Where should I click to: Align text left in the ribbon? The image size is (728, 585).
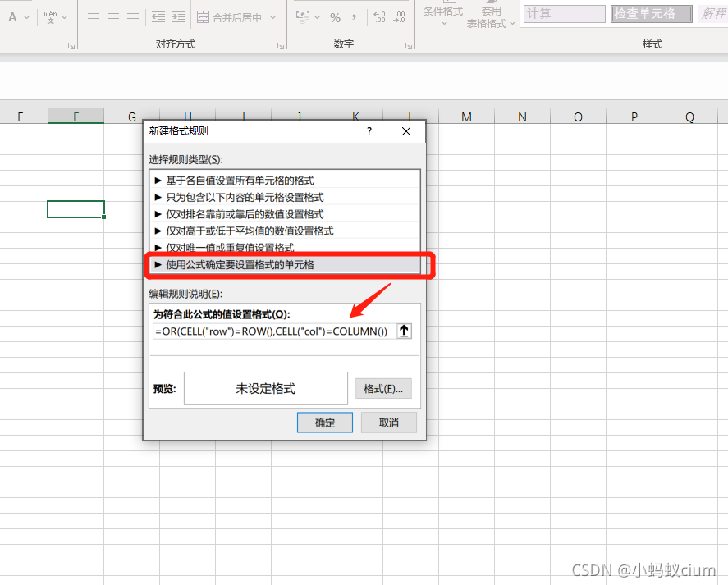94,18
